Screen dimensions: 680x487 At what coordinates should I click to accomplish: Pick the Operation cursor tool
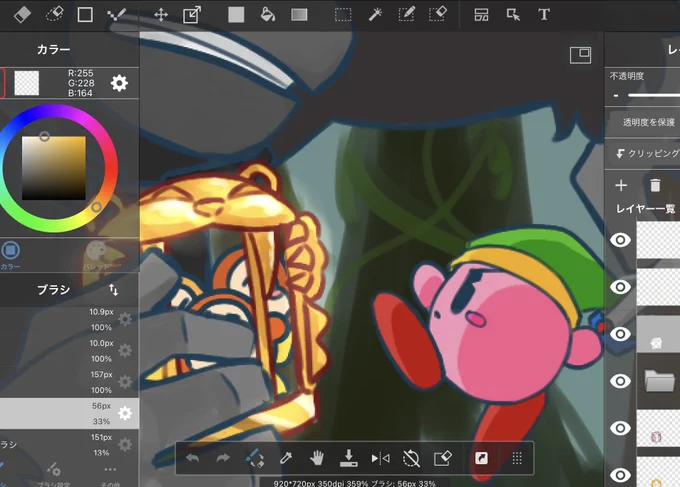point(513,15)
